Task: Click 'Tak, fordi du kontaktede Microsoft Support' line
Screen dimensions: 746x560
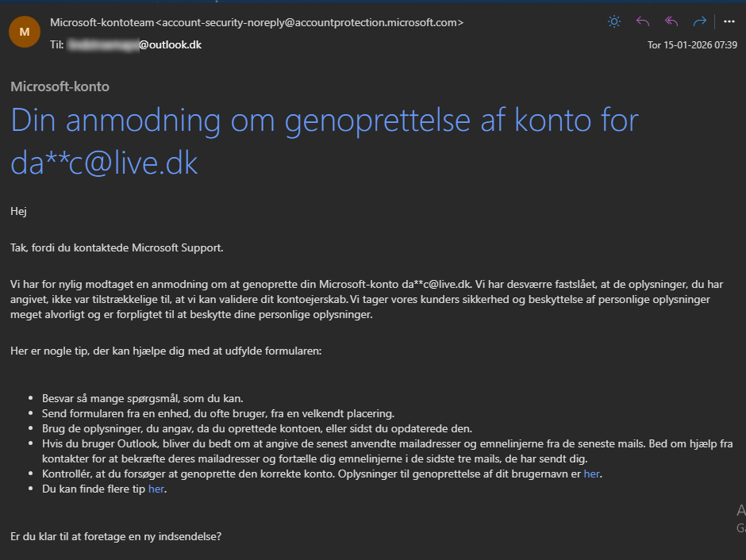Action: pyautogui.click(x=117, y=248)
